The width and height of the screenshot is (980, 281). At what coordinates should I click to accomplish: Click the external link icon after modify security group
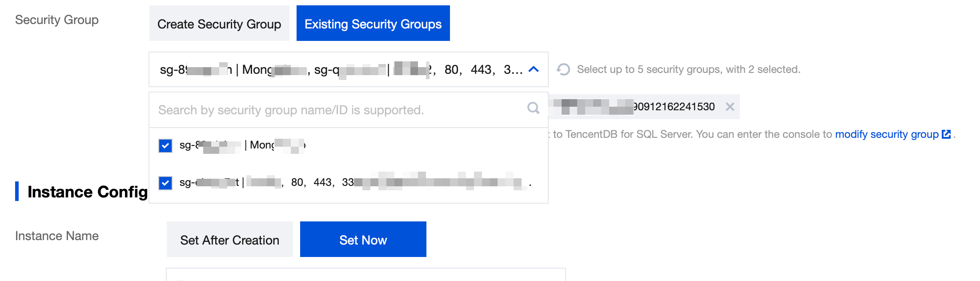pos(946,134)
